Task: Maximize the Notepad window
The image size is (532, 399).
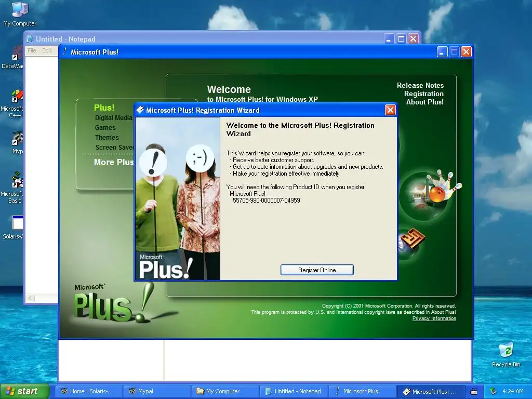Action: coord(401,38)
